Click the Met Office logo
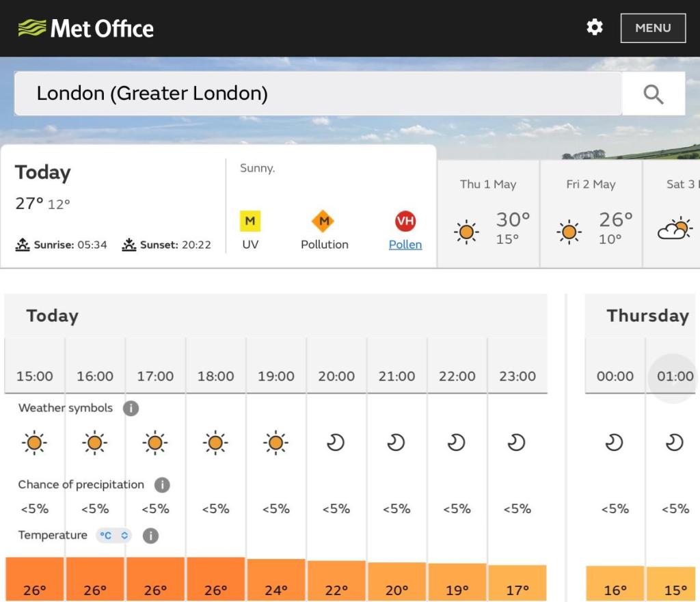 86,28
